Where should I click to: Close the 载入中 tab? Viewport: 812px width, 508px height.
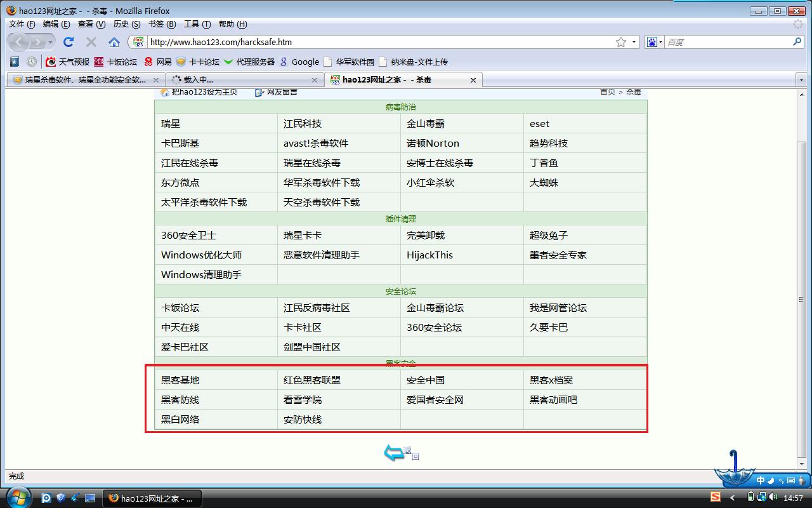pyautogui.click(x=315, y=80)
